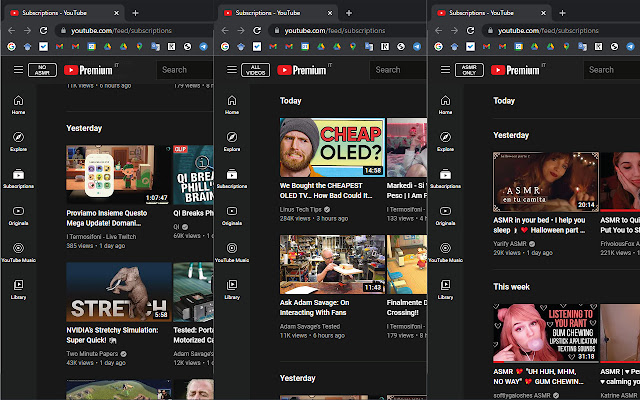
Task: Open Explore in ASMR ONLY window sidebar
Action: click(x=445, y=141)
